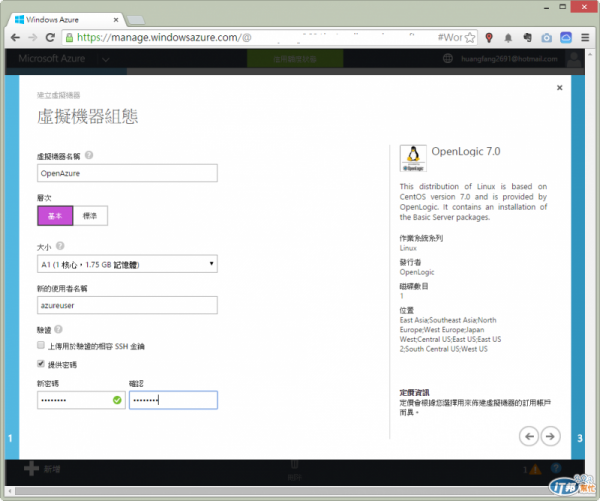Click the user avatar icon
Viewport: 600px width, 501px height.
pyautogui.click(x=574, y=59)
